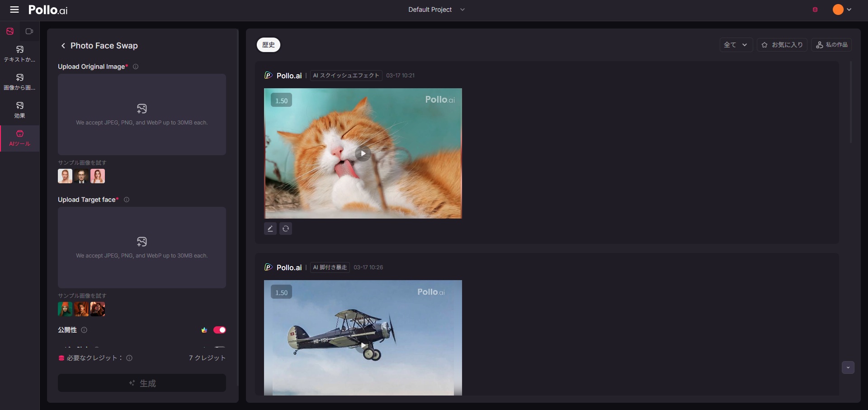Open the AIツール sidebar section
This screenshot has height=410, width=868.
19,138
